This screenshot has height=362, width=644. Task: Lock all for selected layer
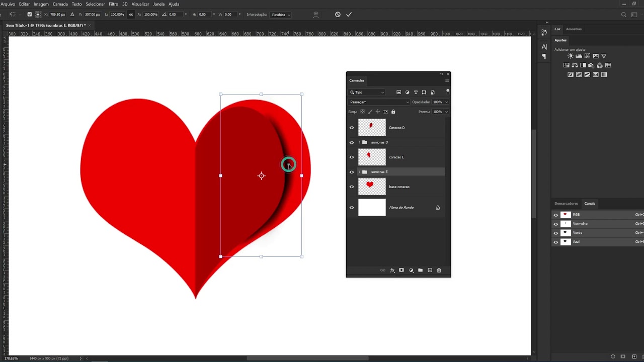[x=393, y=112]
